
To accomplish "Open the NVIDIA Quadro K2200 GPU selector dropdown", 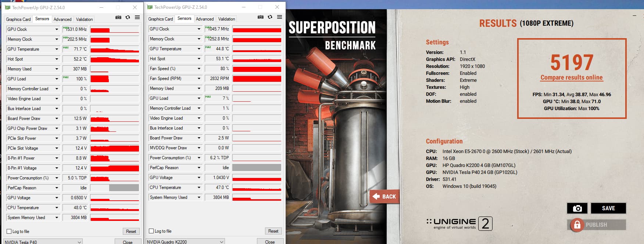I will [x=185, y=242].
